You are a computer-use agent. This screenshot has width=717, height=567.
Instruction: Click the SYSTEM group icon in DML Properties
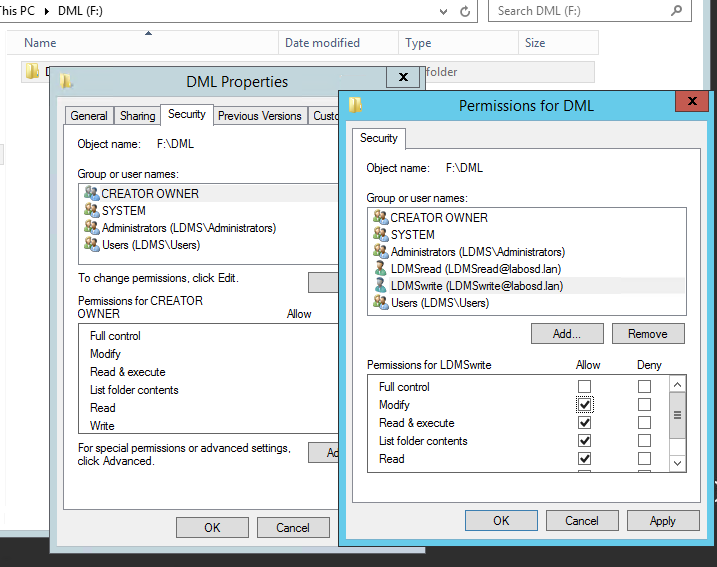coord(91,211)
